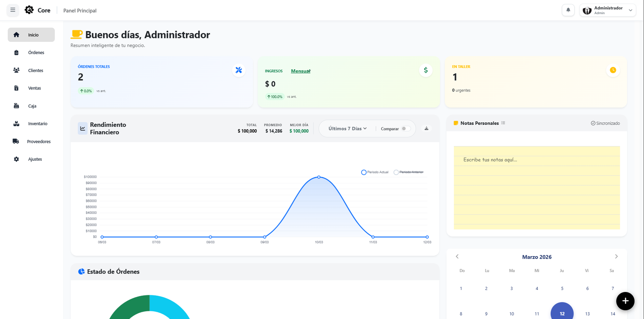This screenshot has width=644, height=319.
Task: Click the Sincronizado status
Action: pyautogui.click(x=605, y=123)
